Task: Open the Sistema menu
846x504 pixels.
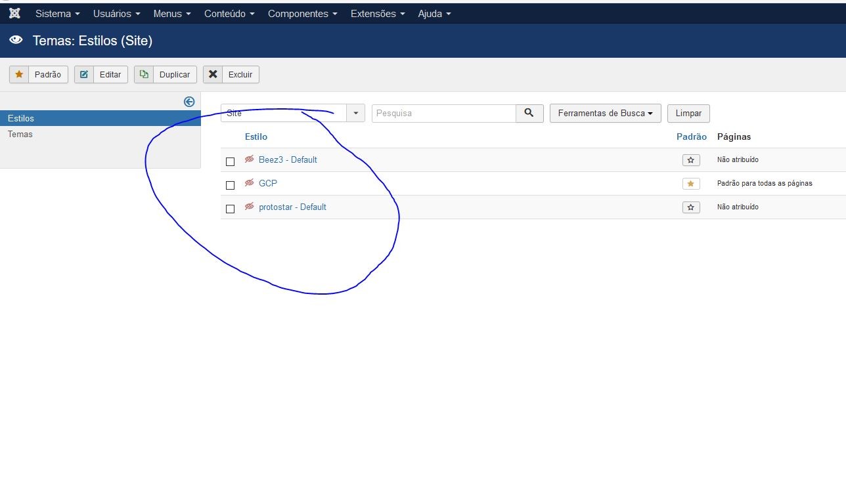Action: 58,14
